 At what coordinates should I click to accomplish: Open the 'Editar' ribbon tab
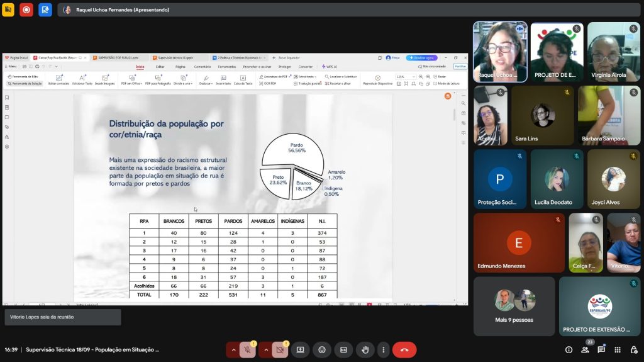click(160, 66)
